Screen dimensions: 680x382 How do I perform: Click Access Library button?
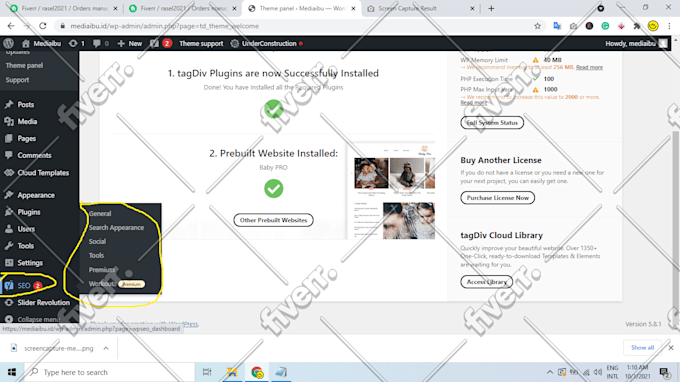(x=487, y=282)
